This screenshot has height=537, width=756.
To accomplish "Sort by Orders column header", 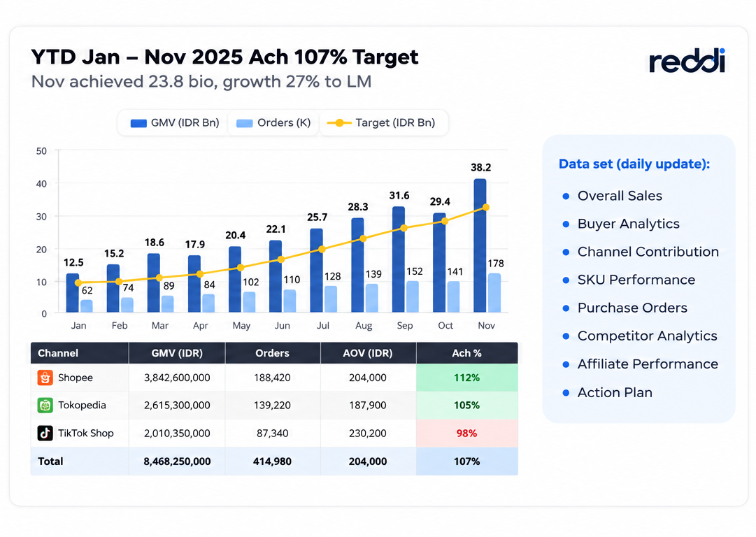I will 273,353.
